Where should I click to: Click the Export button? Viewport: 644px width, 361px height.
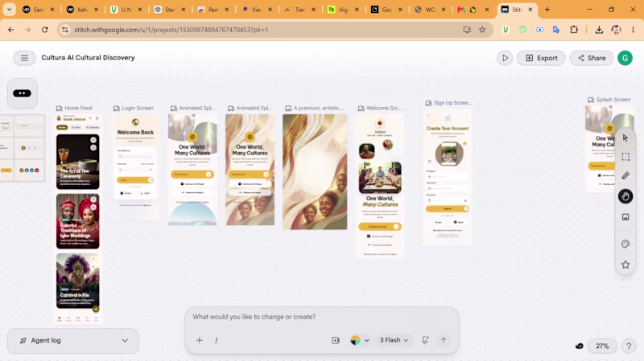tap(541, 58)
